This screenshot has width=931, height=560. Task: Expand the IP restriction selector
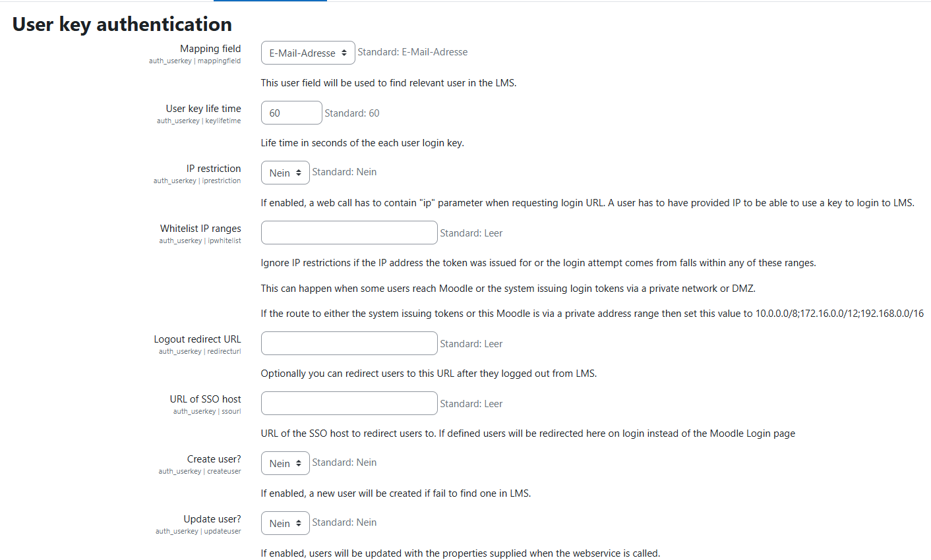pos(285,172)
